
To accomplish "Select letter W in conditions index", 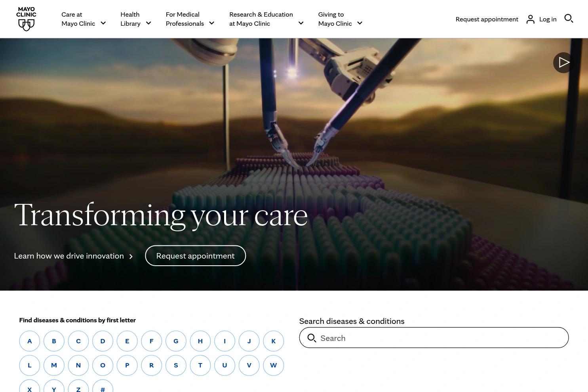I will click(273, 365).
